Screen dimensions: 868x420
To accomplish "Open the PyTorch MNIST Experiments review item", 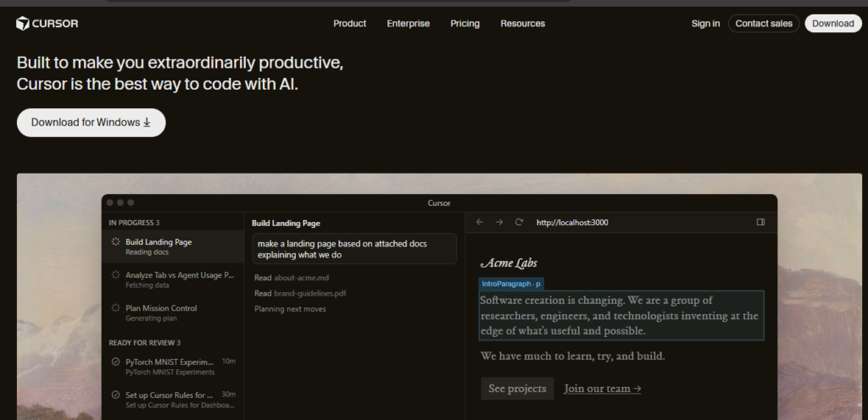I will click(x=173, y=367).
